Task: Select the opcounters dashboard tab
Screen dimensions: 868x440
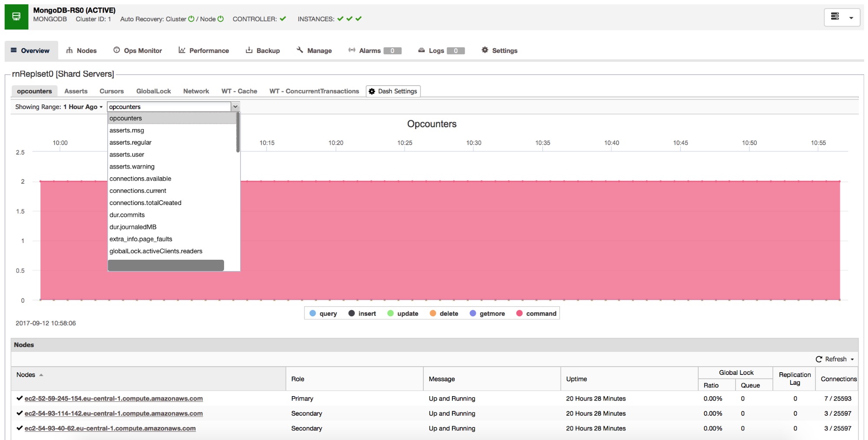Action: [x=34, y=91]
